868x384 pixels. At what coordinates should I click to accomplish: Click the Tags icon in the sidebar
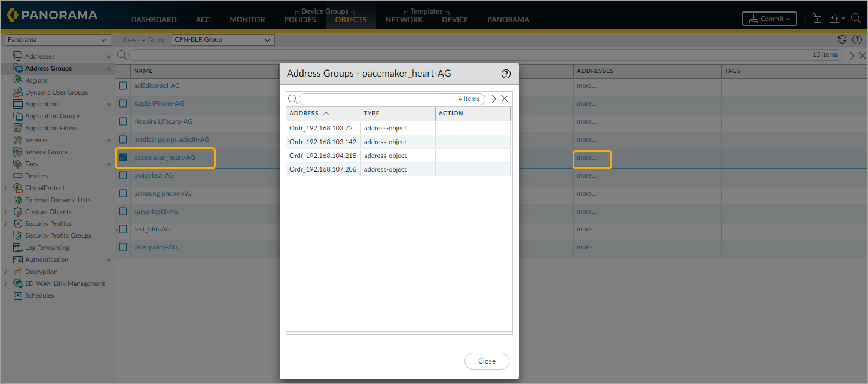click(x=18, y=164)
